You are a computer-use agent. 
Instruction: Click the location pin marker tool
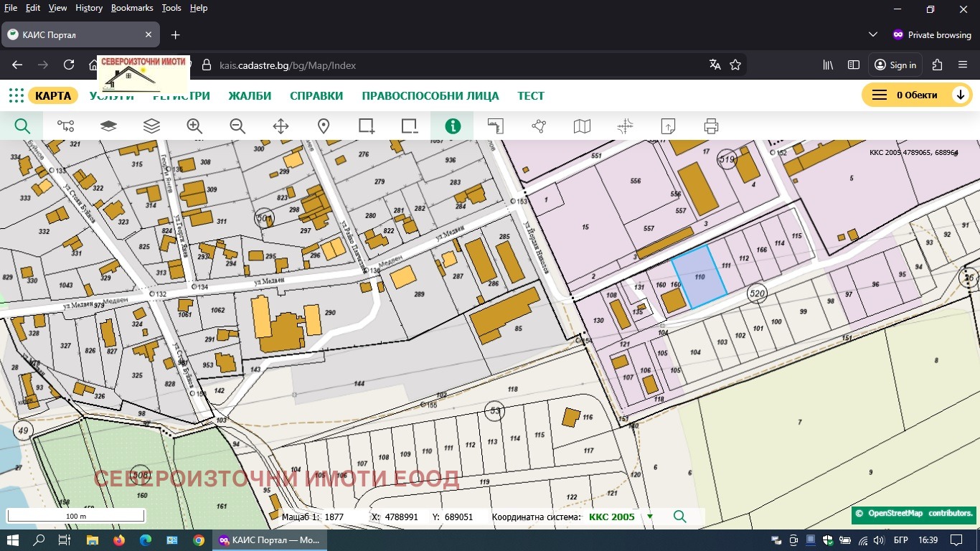click(x=324, y=126)
